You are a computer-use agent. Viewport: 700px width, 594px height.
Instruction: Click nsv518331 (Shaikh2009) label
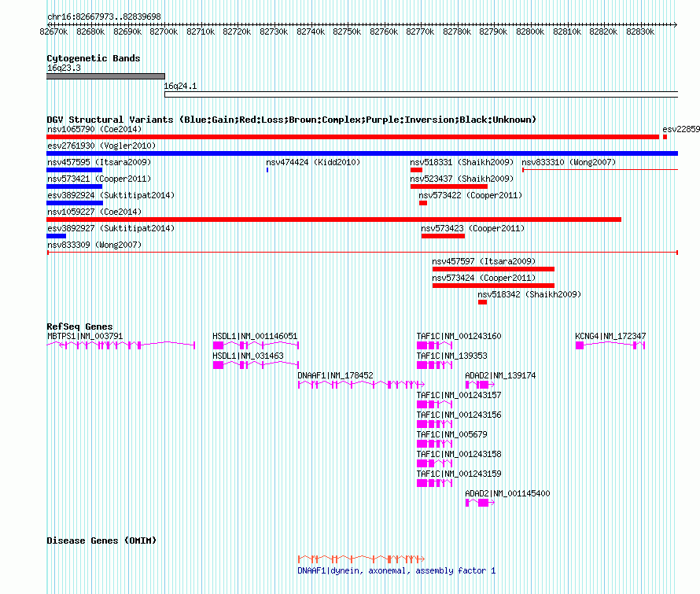(462, 162)
